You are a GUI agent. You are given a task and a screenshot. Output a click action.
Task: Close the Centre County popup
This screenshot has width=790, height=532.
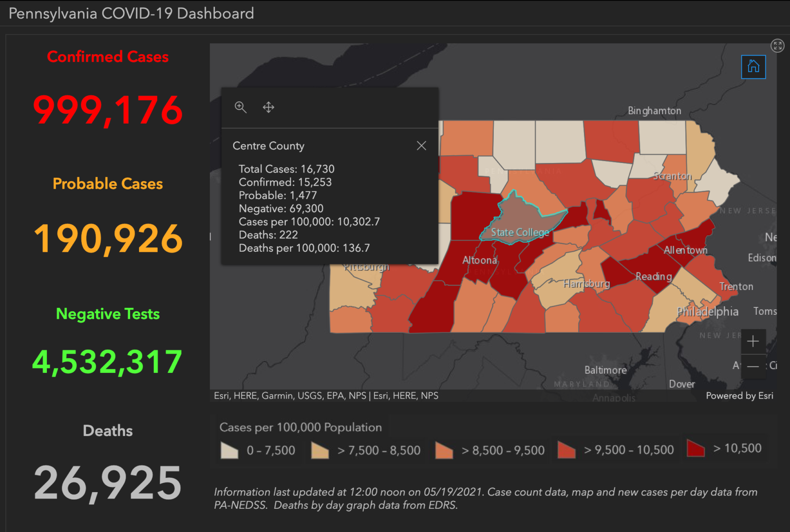coord(421,145)
